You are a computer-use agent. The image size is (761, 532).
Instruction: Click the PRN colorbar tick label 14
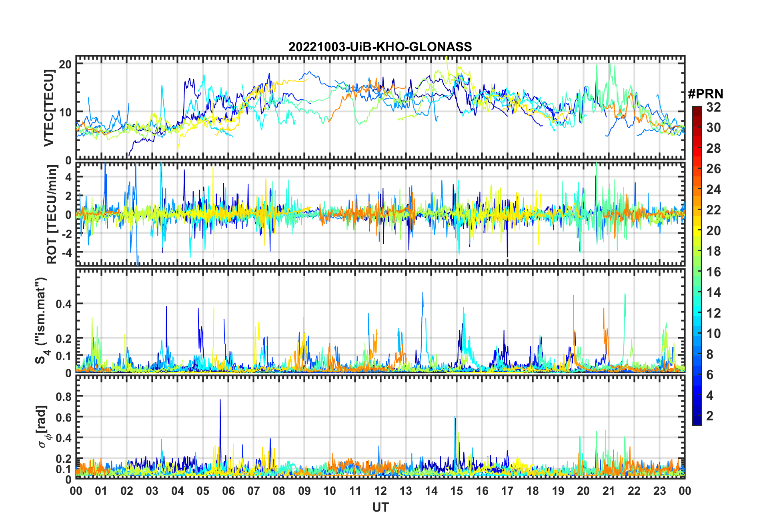713,292
